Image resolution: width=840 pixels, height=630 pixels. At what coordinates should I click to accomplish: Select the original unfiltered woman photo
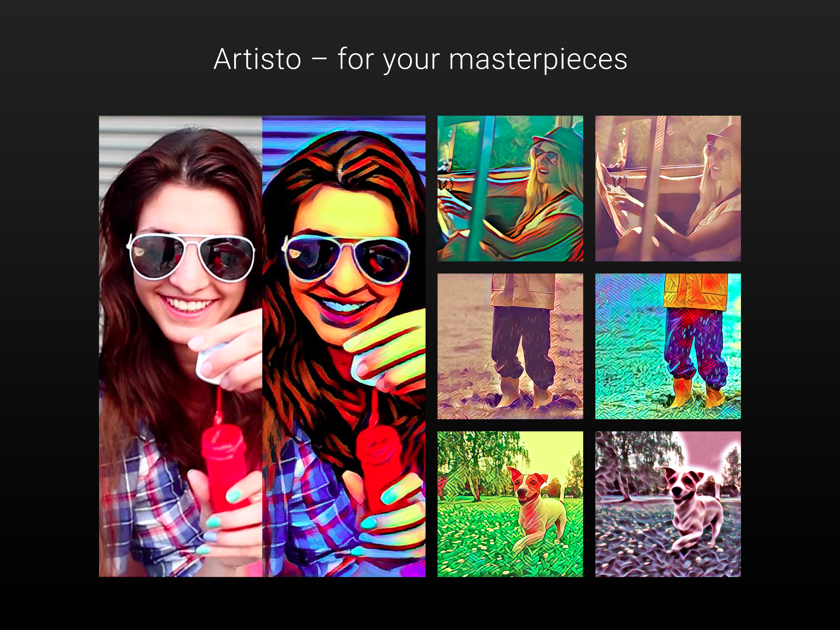click(x=180, y=346)
